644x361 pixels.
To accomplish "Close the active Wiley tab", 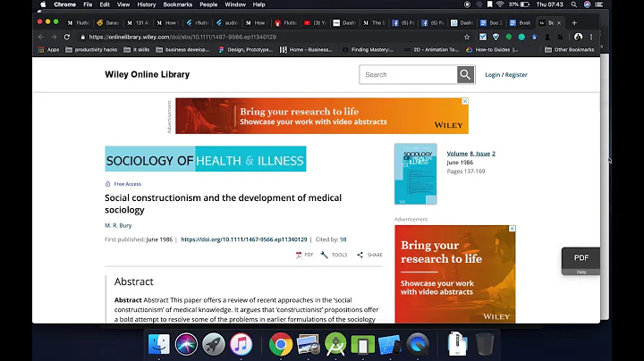I will 559,23.
